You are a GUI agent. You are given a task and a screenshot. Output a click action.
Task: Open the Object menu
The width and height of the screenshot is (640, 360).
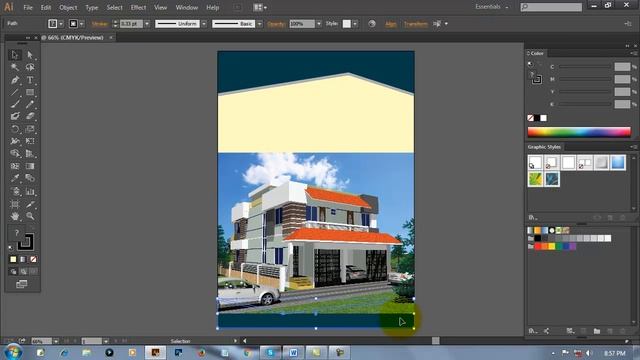[x=68, y=7]
